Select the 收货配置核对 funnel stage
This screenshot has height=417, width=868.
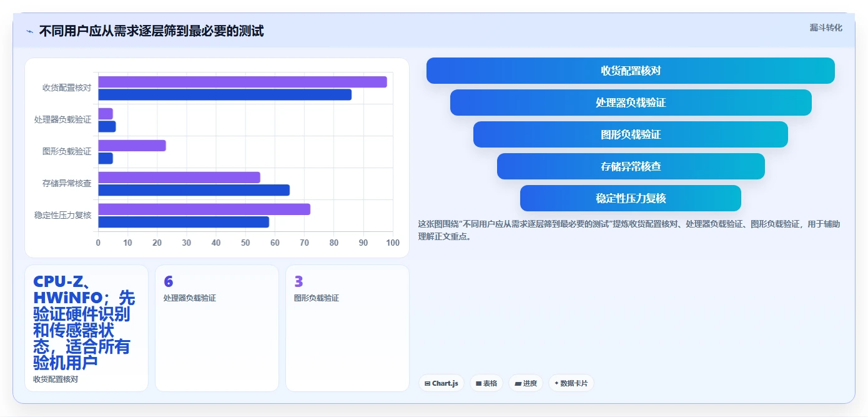tap(631, 71)
